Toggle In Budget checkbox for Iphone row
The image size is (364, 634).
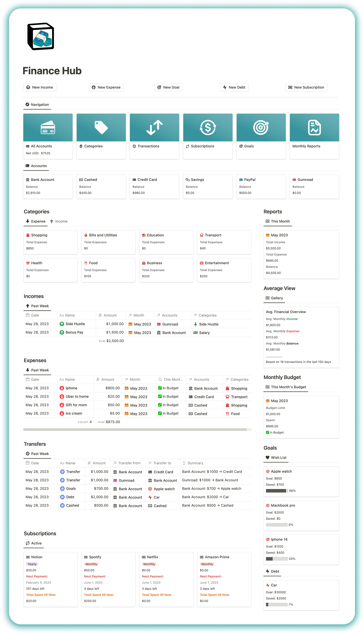coord(160,388)
